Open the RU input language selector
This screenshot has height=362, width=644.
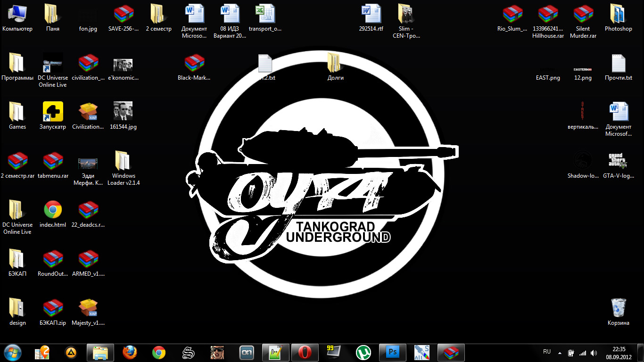[547, 352]
